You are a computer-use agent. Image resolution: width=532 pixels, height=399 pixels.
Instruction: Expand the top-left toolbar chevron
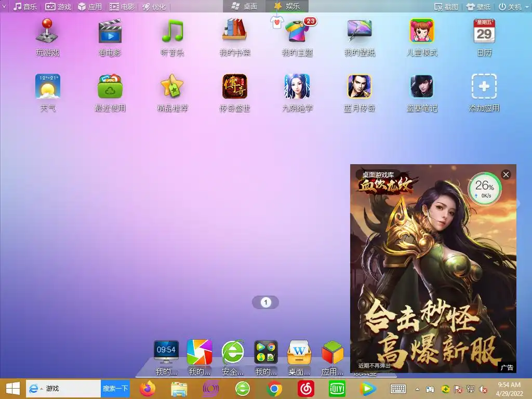point(4,6)
